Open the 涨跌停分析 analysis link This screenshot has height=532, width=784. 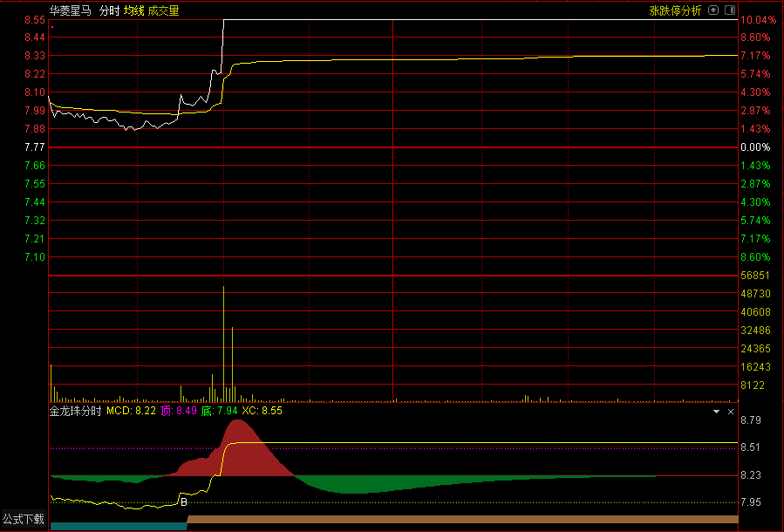tap(675, 10)
